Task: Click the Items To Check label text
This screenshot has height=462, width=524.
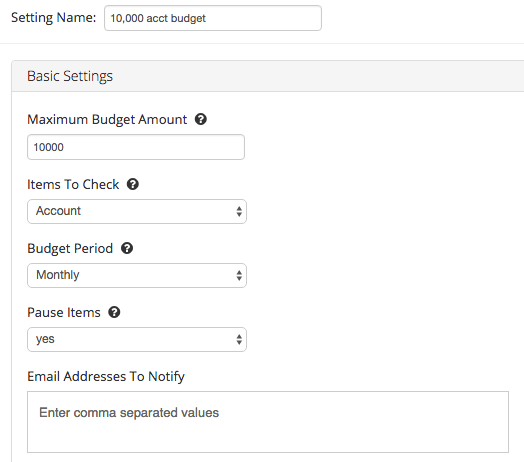Action: (x=73, y=185)
